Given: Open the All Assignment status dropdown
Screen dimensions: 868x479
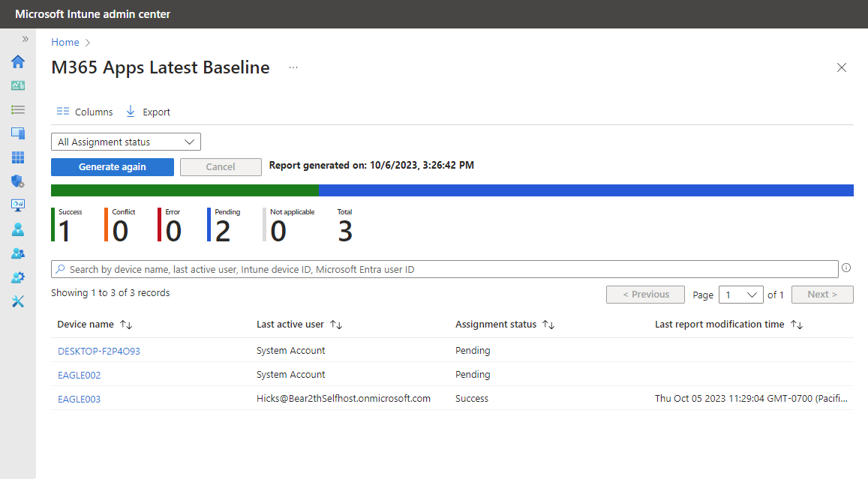Looking at the screenshot, I should pyautogui.click(x=125, y=141).
